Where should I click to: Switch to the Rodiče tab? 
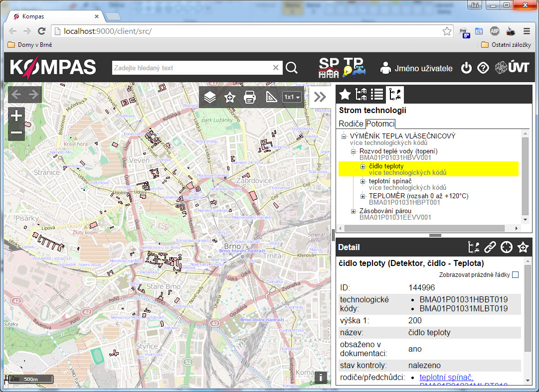(x=351, y=124)
